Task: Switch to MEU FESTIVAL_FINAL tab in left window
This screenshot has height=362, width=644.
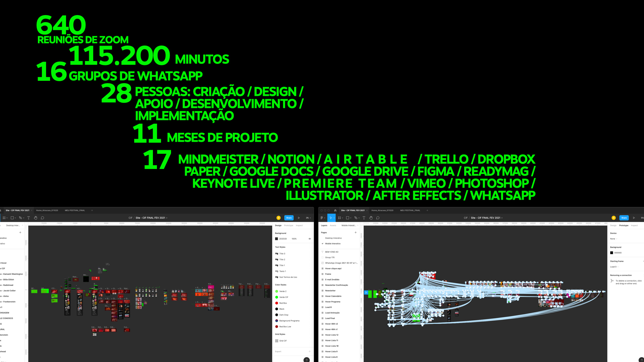Action: [x=75, y=210]
